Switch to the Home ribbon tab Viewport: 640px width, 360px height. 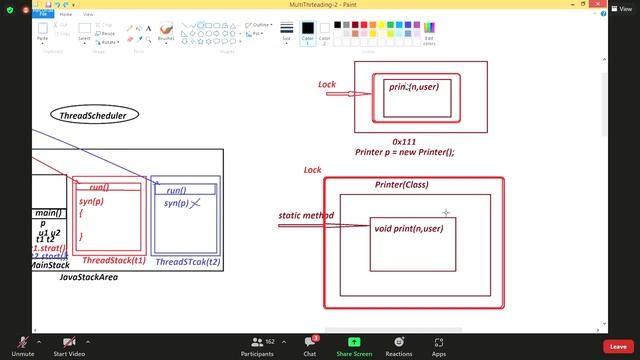coord(66,14)
